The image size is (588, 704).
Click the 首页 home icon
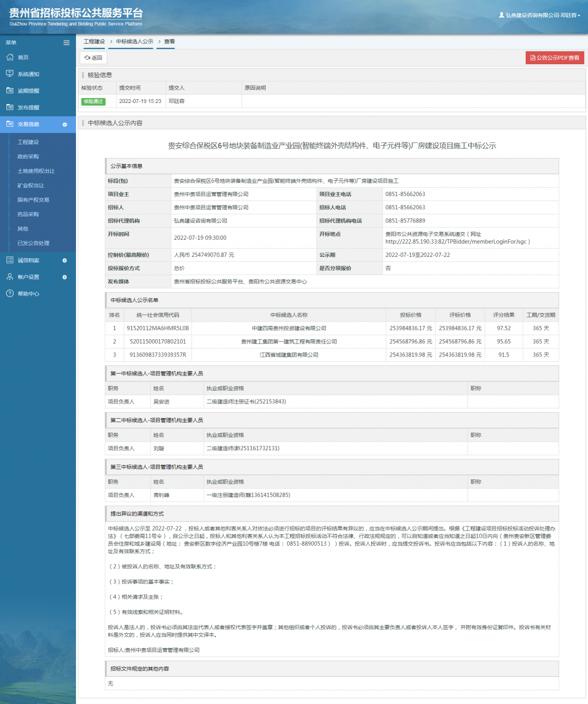[x=9, y=57]
